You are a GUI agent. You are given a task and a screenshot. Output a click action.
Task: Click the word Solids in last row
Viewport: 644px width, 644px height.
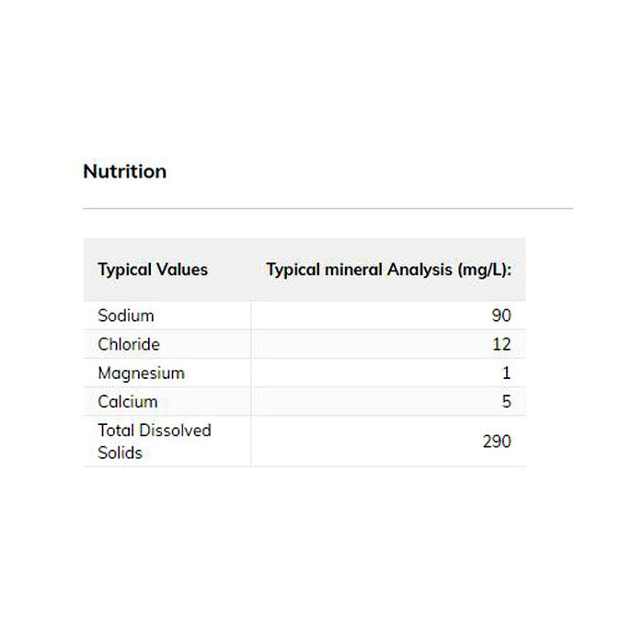(119, 453)
